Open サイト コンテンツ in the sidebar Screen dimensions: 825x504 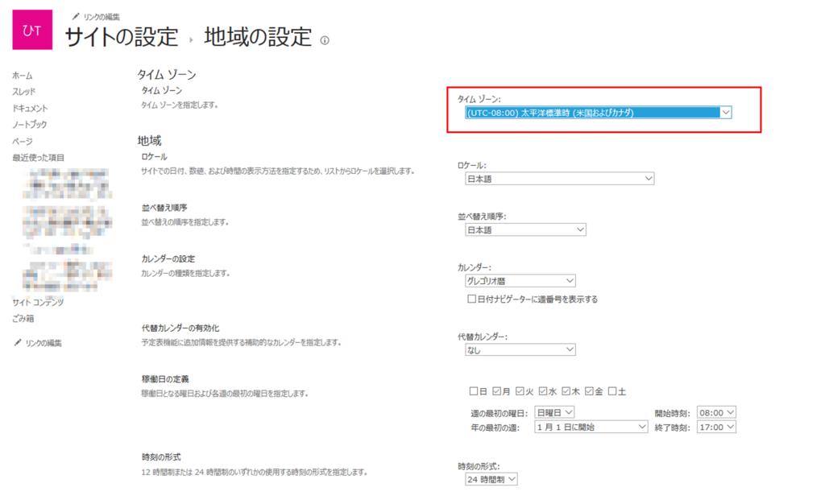point(38,302)
